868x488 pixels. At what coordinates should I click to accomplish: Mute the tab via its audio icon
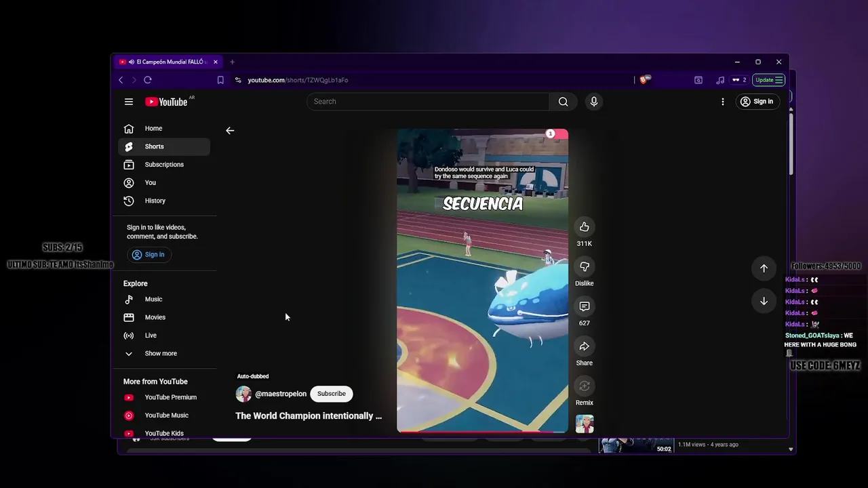tap(131, 62)
